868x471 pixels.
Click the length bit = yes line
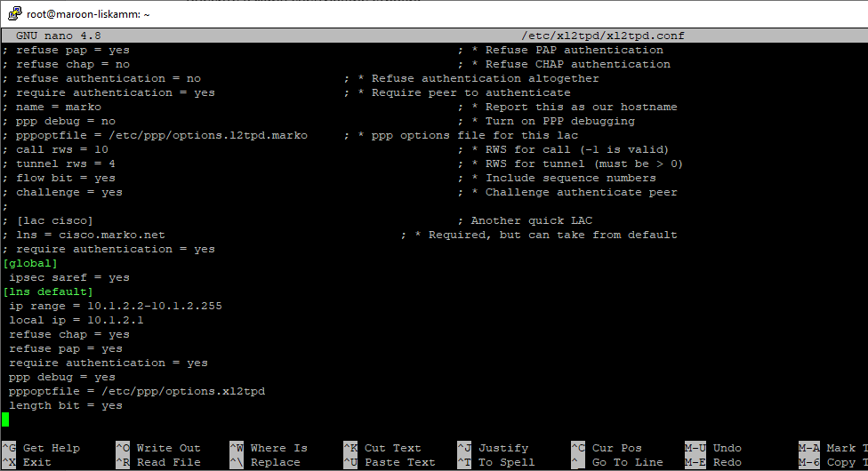coord(66,406)
